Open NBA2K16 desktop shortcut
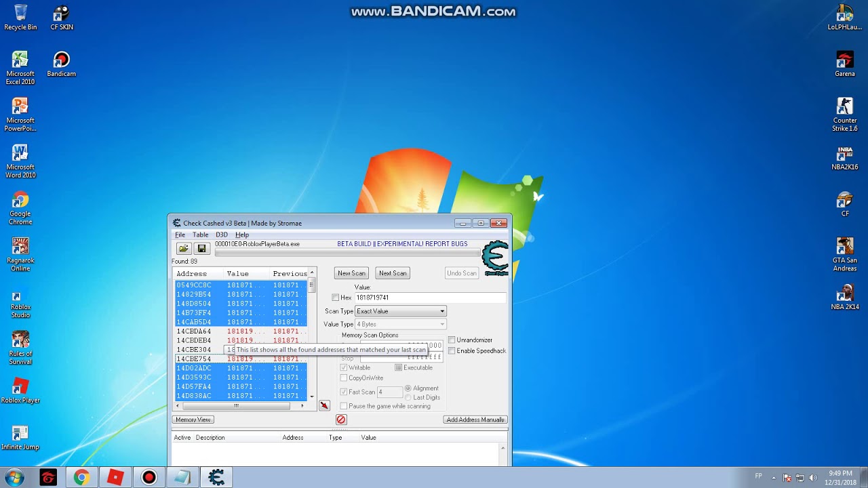 [x=845, y=158]
